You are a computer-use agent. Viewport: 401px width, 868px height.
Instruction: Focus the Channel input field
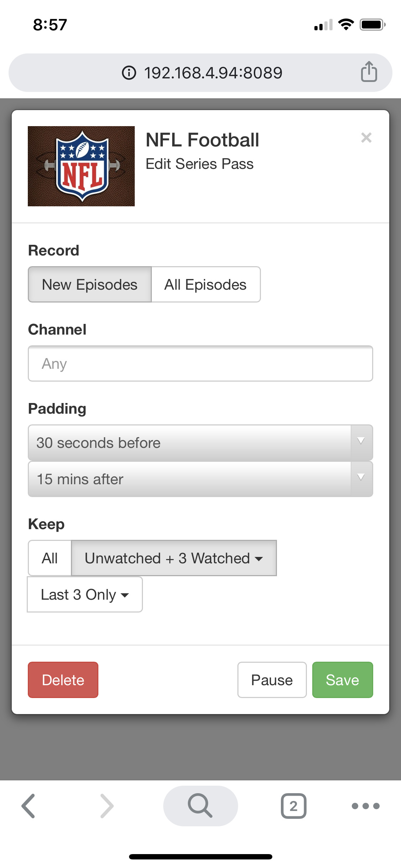(200, 364)
